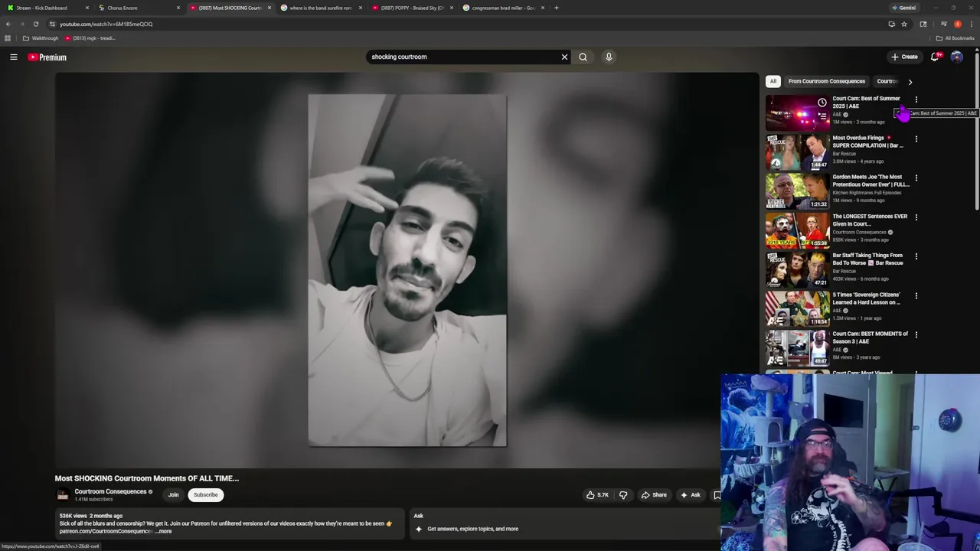Open a new browser tab

click(557, 8)
